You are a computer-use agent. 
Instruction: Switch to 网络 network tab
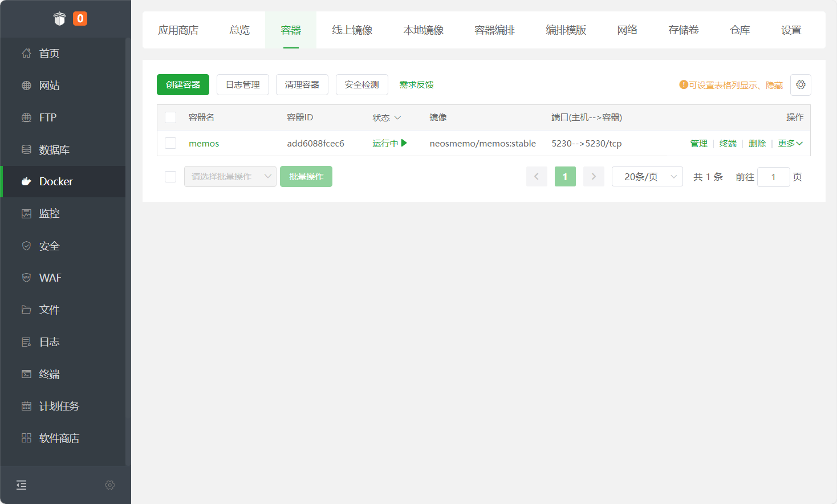click(627, 30)
